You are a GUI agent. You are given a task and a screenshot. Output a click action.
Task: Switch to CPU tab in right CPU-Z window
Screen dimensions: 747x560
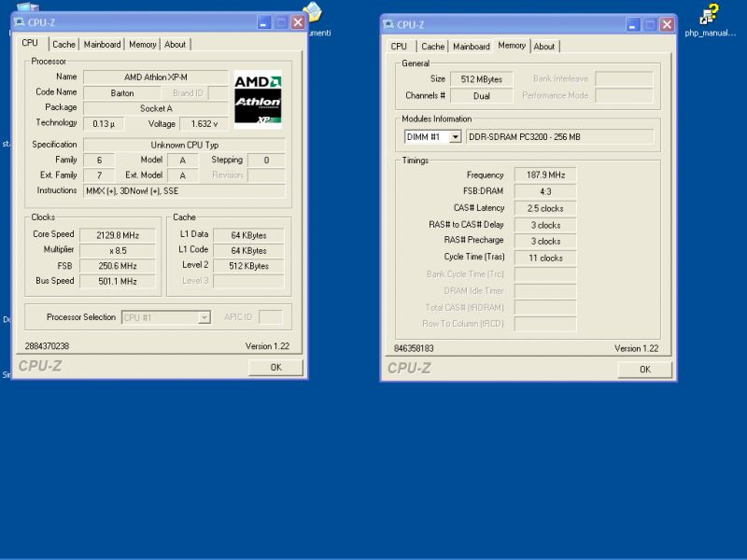399,46
